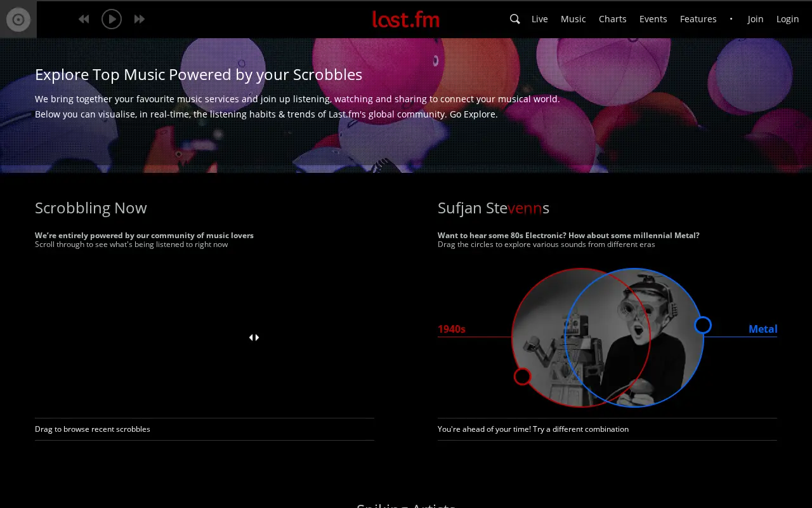The image size is (812, 508).
Task: Click the Login link
Action: pyautogui.click(x=788, y=19)
